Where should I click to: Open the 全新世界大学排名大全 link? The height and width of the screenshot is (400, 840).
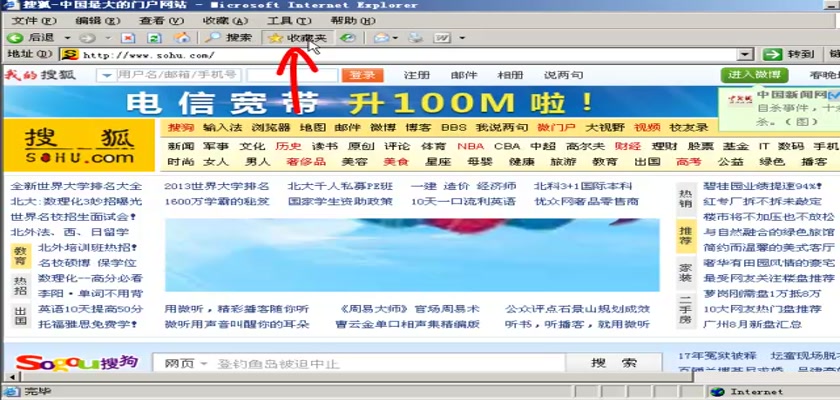pyautogui.click(x=76, y=186)
